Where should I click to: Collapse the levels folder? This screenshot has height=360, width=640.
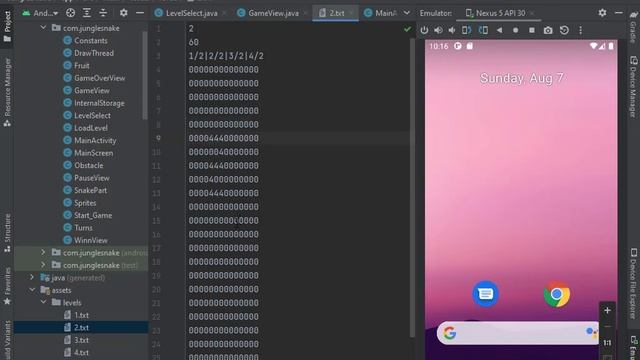coord(43,302)
